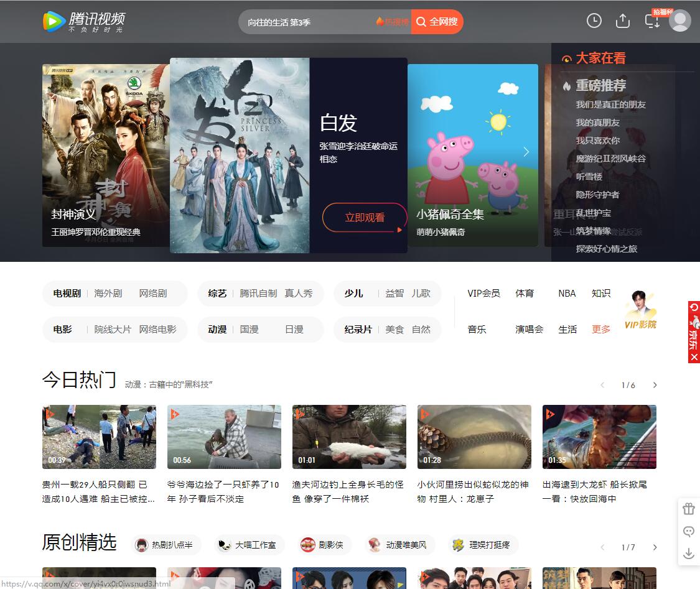The width and height of the screenshot is (700, 589).
Task: Select the 电影 category
Action: tap(62, 329)
